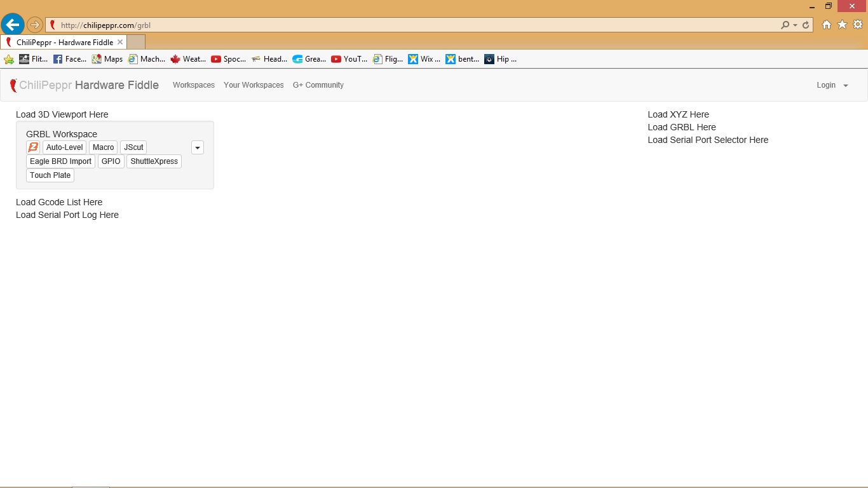The width and height of the screenshot is (868, 488).
Task: Open Your Workspaces in navbar
Action: pos(254,85)
